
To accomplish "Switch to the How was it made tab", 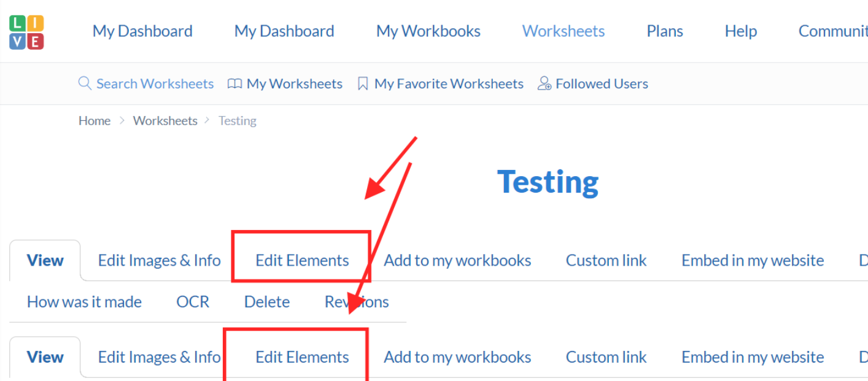I will (84, 302).
